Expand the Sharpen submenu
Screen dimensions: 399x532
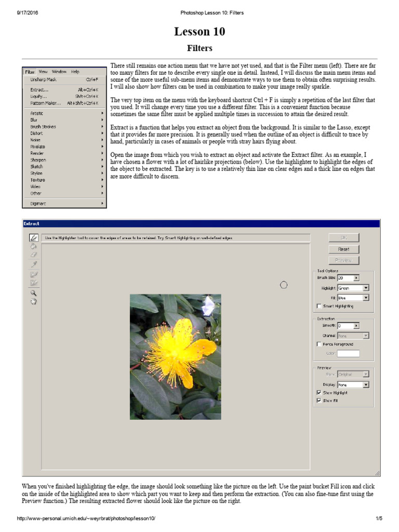[64, 160]
